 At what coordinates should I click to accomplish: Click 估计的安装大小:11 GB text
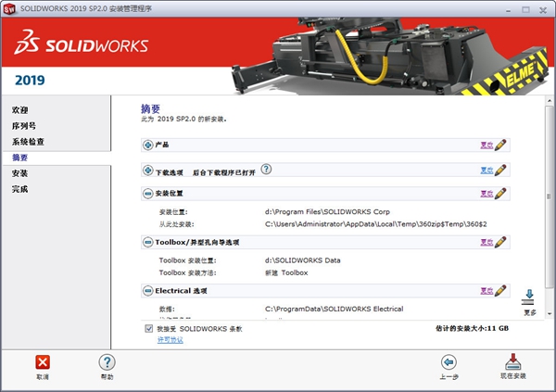[x=472, y=328]
